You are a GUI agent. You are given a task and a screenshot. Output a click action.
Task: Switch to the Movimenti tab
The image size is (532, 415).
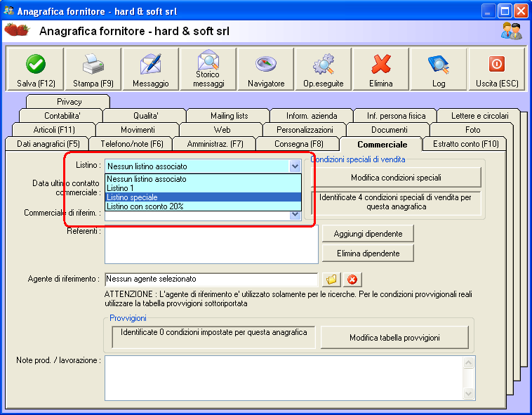138,130
